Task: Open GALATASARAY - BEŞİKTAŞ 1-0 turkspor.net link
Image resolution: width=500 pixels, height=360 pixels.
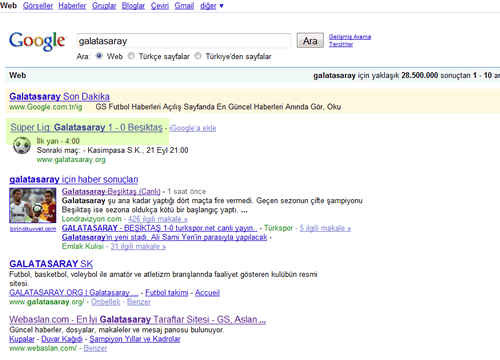Action: click(159, 228)
